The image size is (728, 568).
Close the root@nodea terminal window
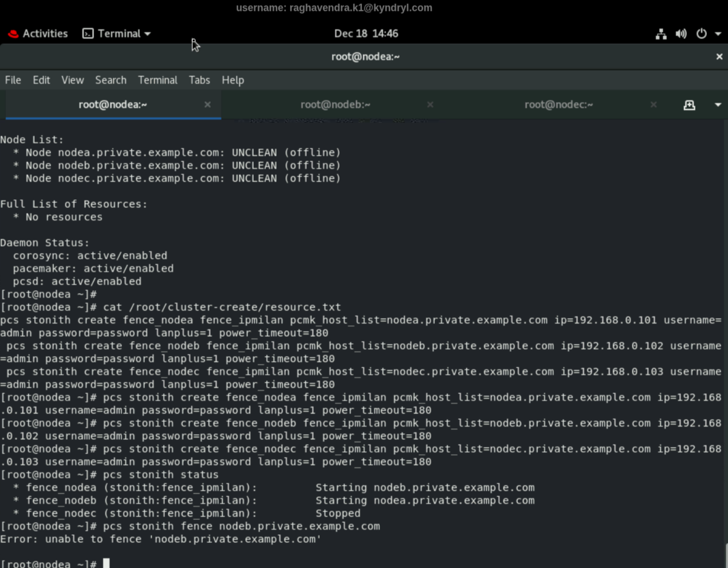719,57
